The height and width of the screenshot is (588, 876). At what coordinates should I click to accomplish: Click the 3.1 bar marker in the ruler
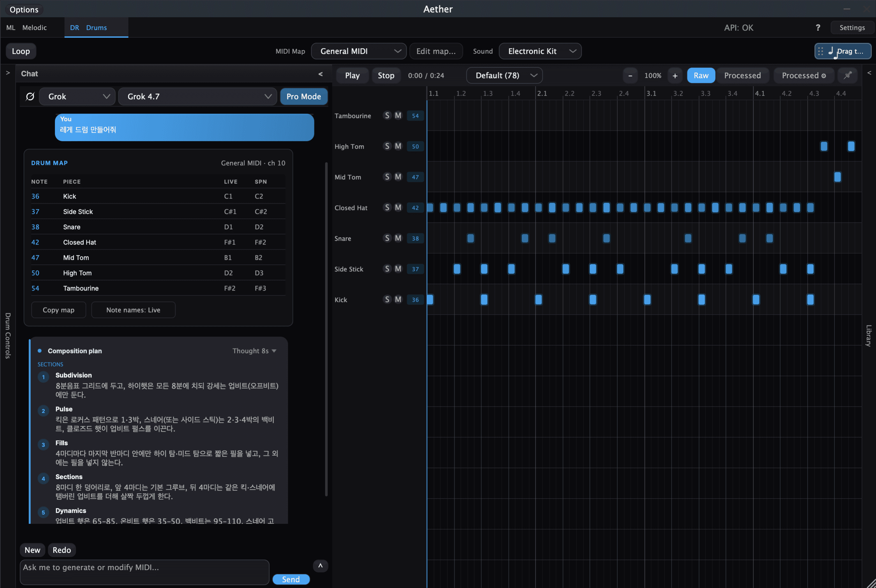(651, 94)
